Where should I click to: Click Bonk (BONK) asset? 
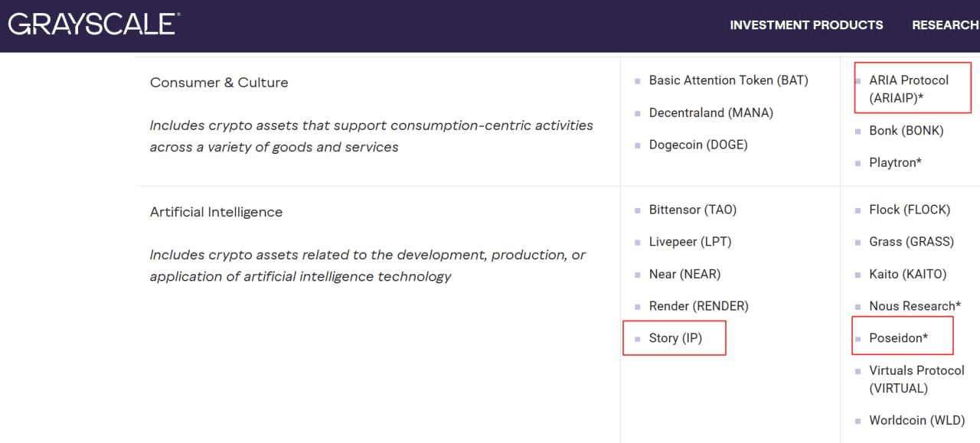tap(906, 131)
